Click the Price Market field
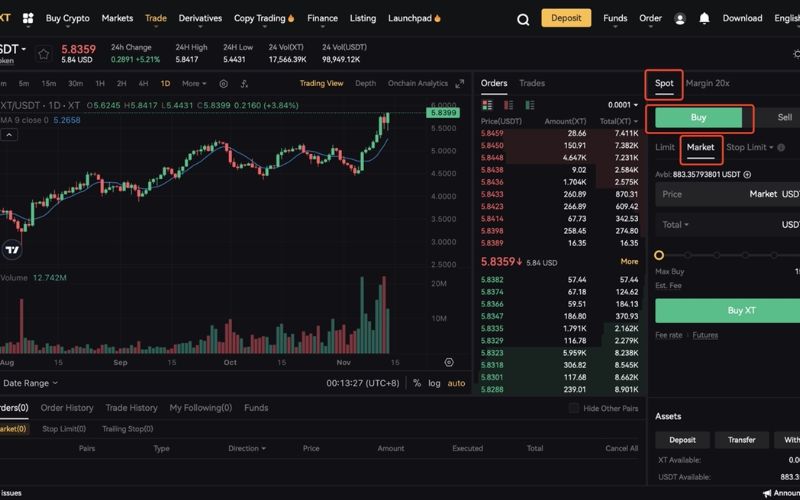The image size is (800, 500). (728, 194)
